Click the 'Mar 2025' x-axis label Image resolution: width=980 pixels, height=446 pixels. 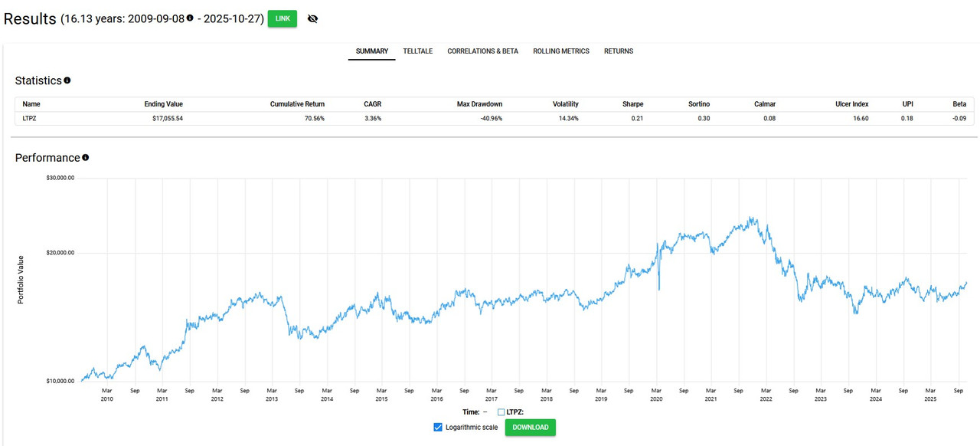click(930, 394)
